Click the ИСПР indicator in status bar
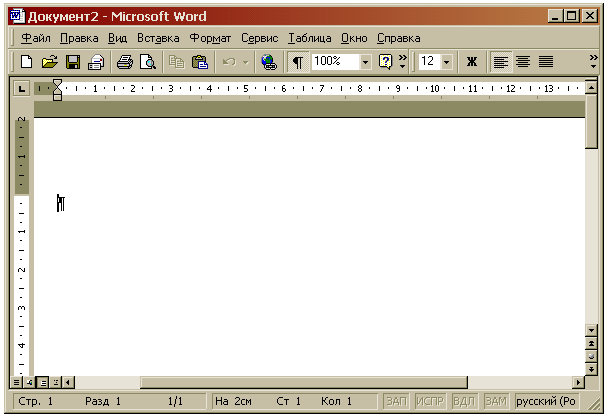609x419 pixels. 430,401
